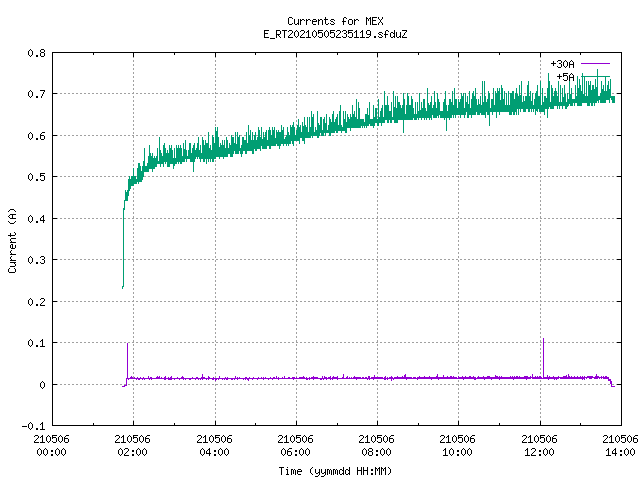Click the green +5A curve's lowest point at 0.23
The image size is (640, 480).
point(123,287)
